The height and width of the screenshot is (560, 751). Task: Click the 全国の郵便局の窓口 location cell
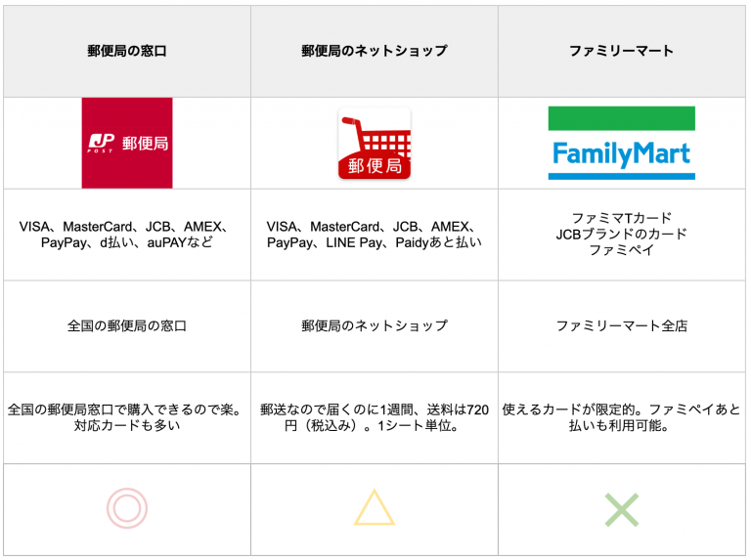point(127,325)
